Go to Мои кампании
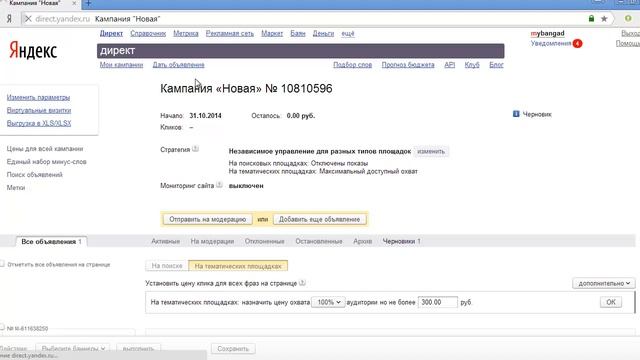The image size is (640, 360). point(121,65)
